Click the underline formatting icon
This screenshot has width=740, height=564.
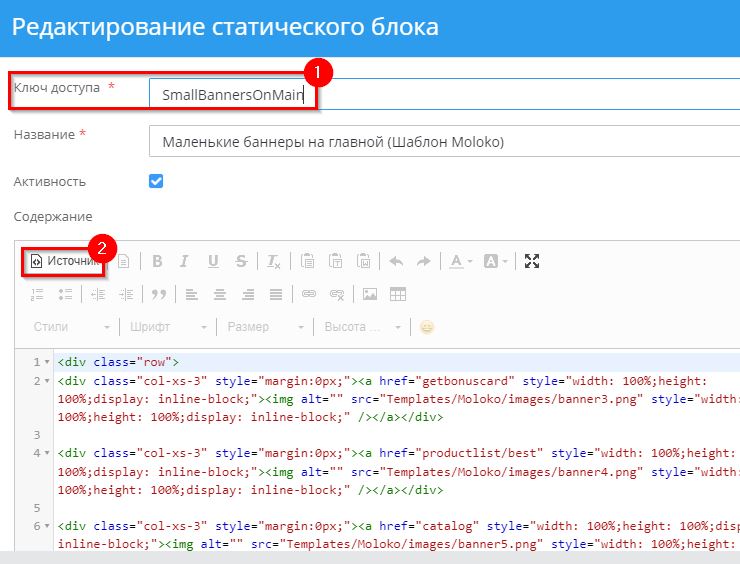pos(212,261)
